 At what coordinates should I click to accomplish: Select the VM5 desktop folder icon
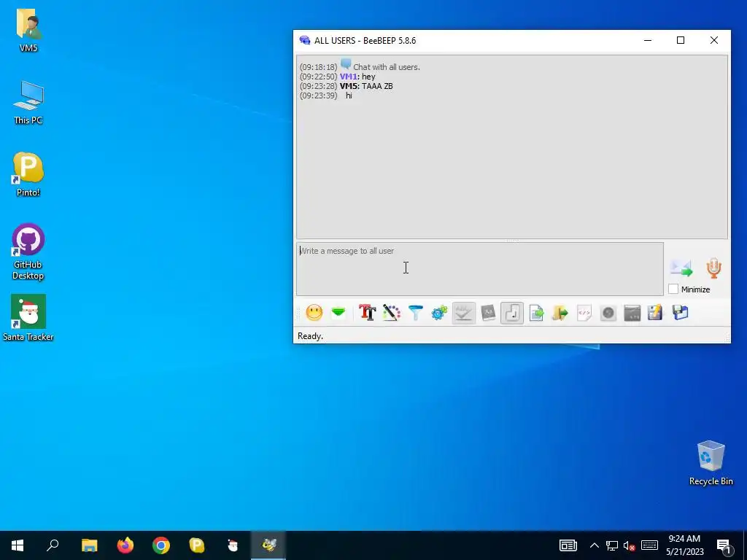click(x=28, y=31)
